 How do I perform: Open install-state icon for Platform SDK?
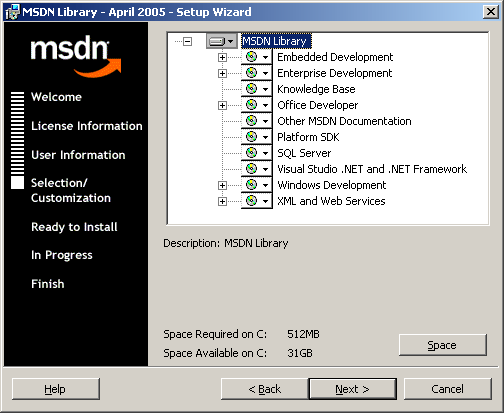pyautogui.click(x=257, y=137)
